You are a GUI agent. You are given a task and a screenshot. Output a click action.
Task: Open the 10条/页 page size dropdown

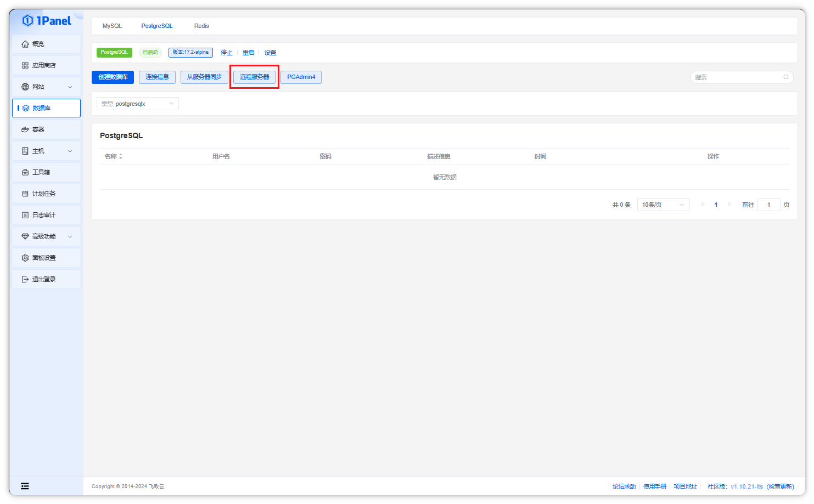click(x=664, y=205)
